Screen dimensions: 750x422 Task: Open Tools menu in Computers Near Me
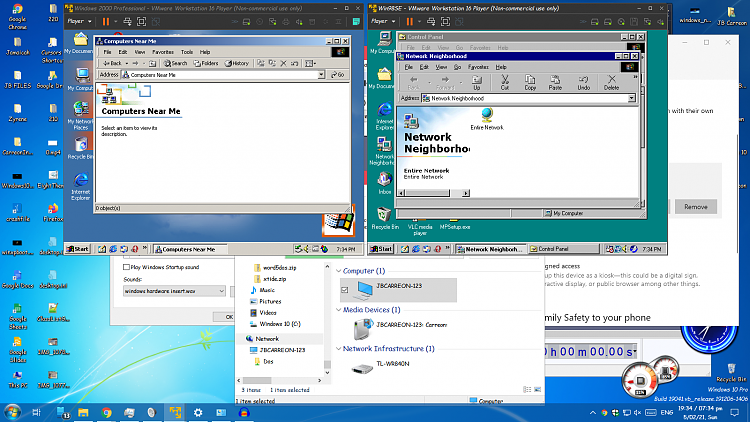coord(187,52)
